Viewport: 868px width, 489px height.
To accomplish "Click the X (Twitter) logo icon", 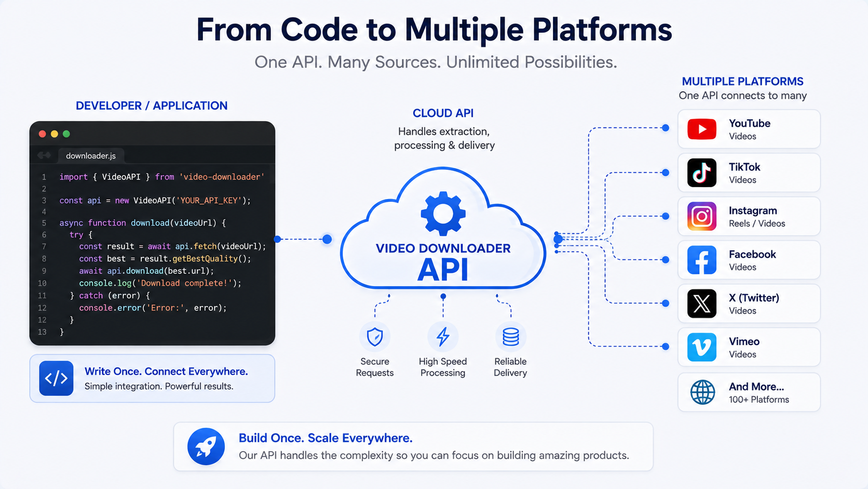I will [x=702, y=303].
